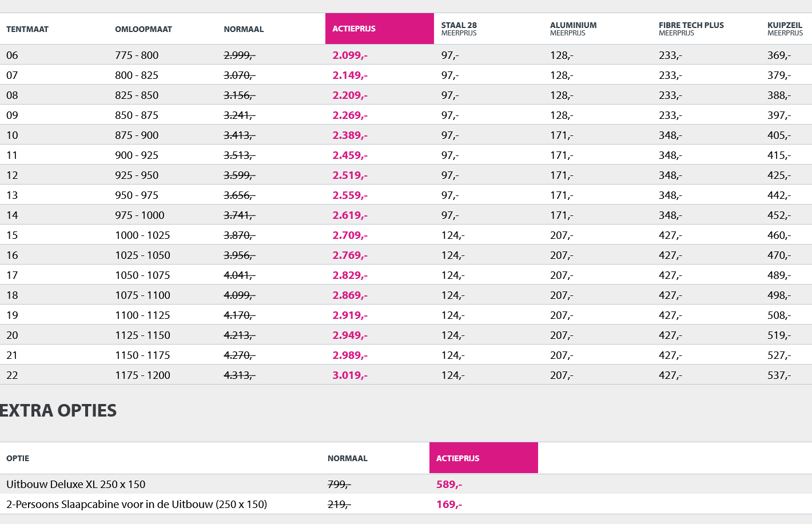Click the ALUMINIUM meerprijs header
This screenshot has height=524, width=812.
click(x=573, y=29)
